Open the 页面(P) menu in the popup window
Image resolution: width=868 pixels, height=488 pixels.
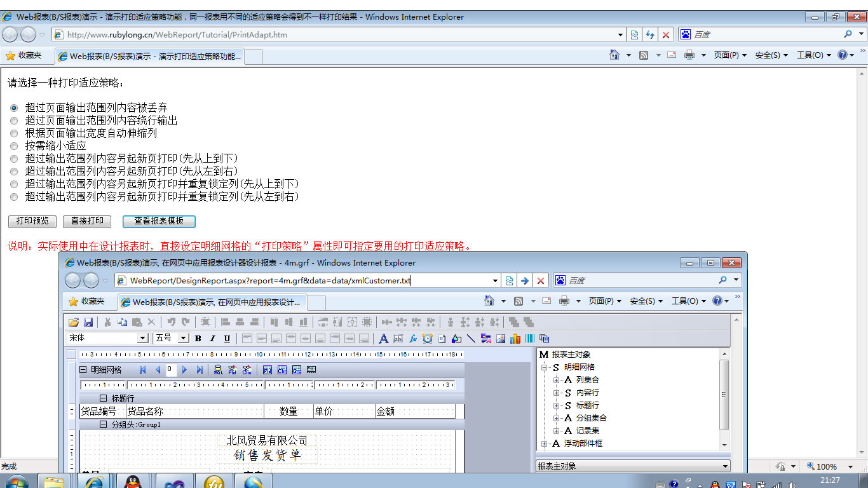[604, 301]
